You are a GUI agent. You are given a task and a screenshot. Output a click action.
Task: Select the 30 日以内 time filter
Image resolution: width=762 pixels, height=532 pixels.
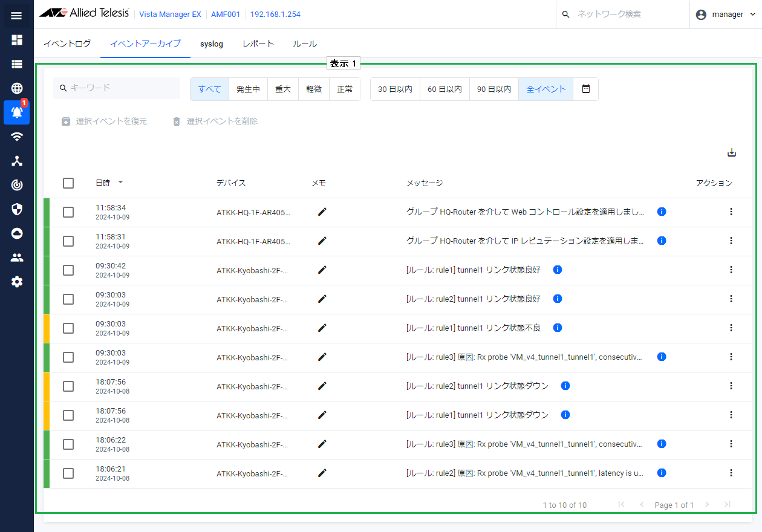pos(395,89)
